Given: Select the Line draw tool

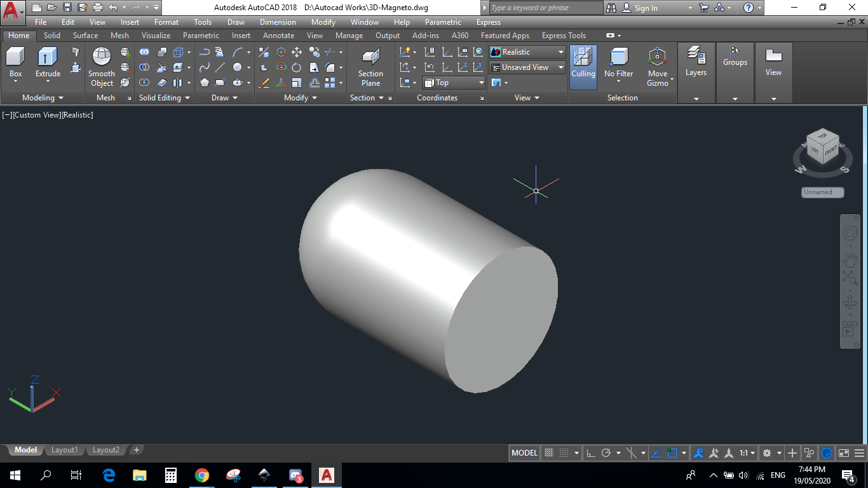Looking at the screenshot, I should point(220,67).
